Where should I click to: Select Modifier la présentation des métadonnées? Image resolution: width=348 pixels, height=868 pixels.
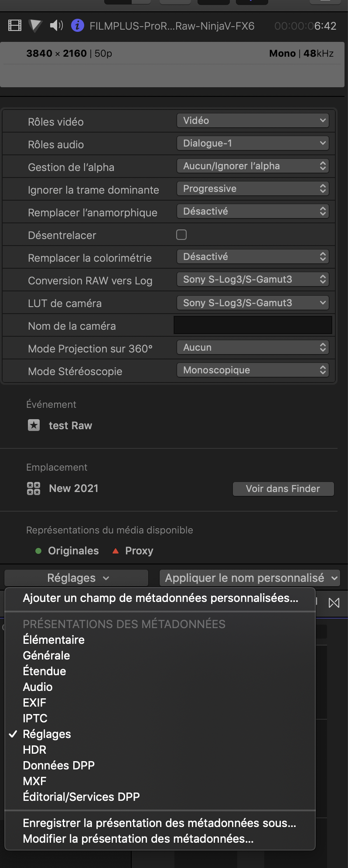pyautogui.click(x=138, y=839)
